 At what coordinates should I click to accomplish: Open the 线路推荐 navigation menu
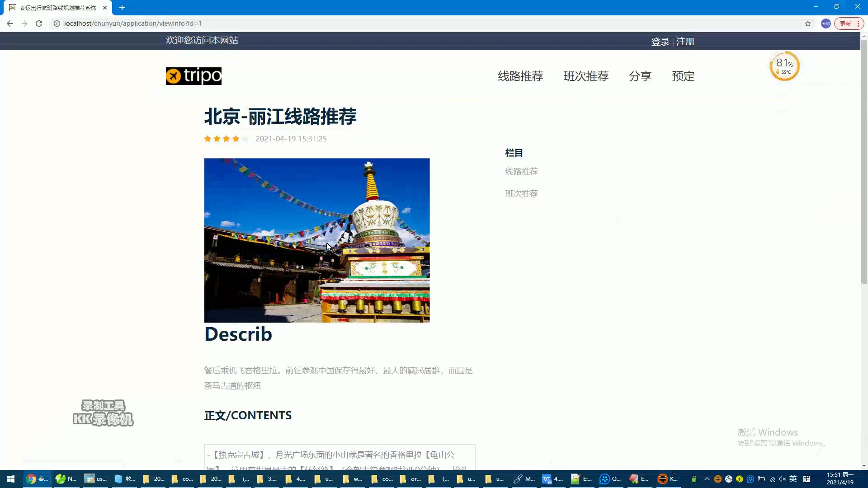click(x=520, y=76)
